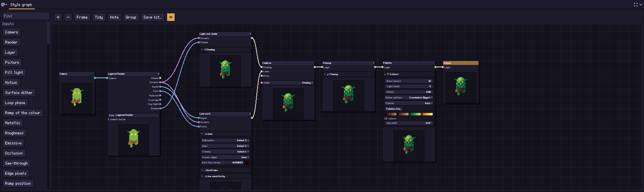Viewport: 644px width, 192px height.
Task: Add a Fill light input from sidebar
Action: click(14, 72)
